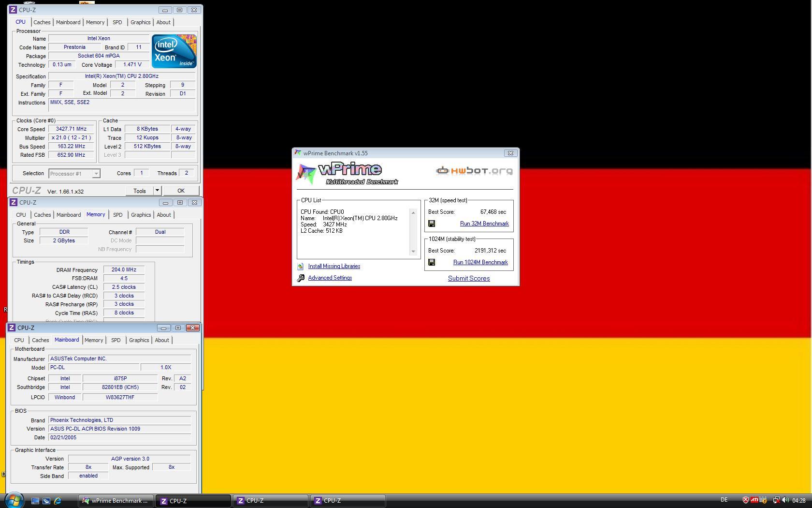Switch to third CPU-Z taskbar button

(348, 501)
